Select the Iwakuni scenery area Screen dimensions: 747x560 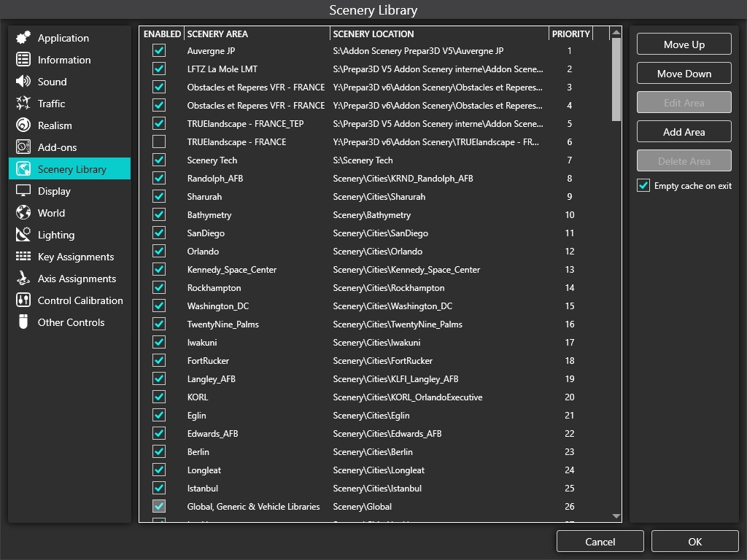[x=374, y=343]
